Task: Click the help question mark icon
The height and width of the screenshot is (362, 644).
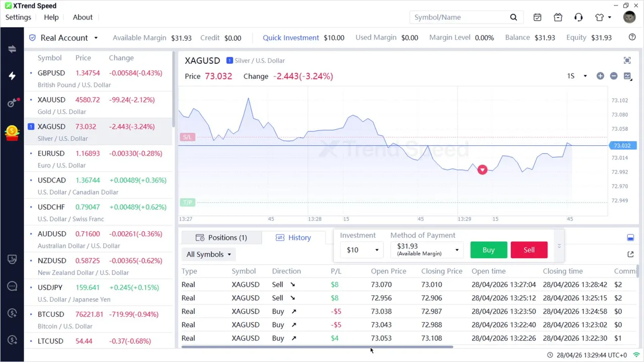Action: click(632, 37)
